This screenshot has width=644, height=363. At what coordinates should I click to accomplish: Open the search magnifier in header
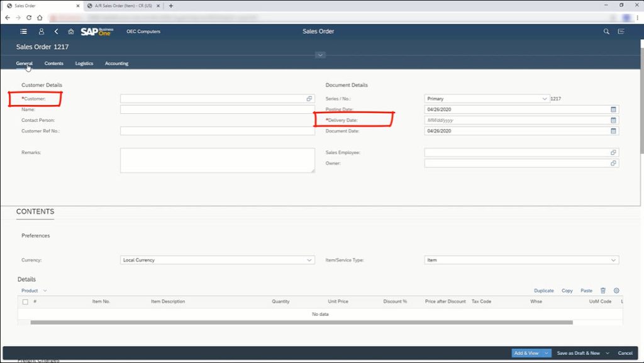click(606, 31)
